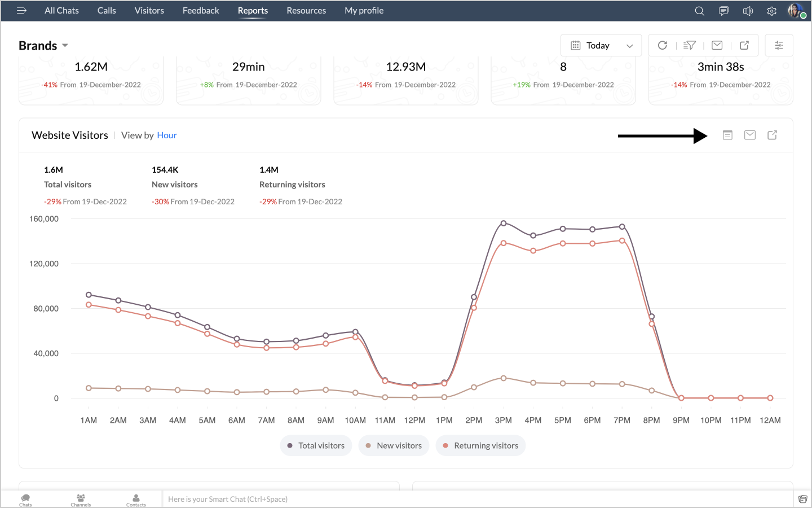Click the 154.4K New visitors figure

(165, 170)
